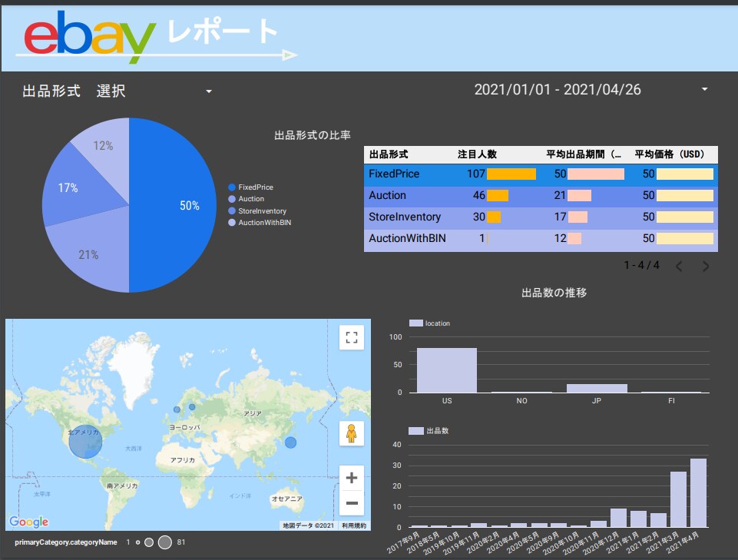Viewport: 738px width, 560px height.
Task: Go to next table page arrow
Action: click(x=706, y=267)
